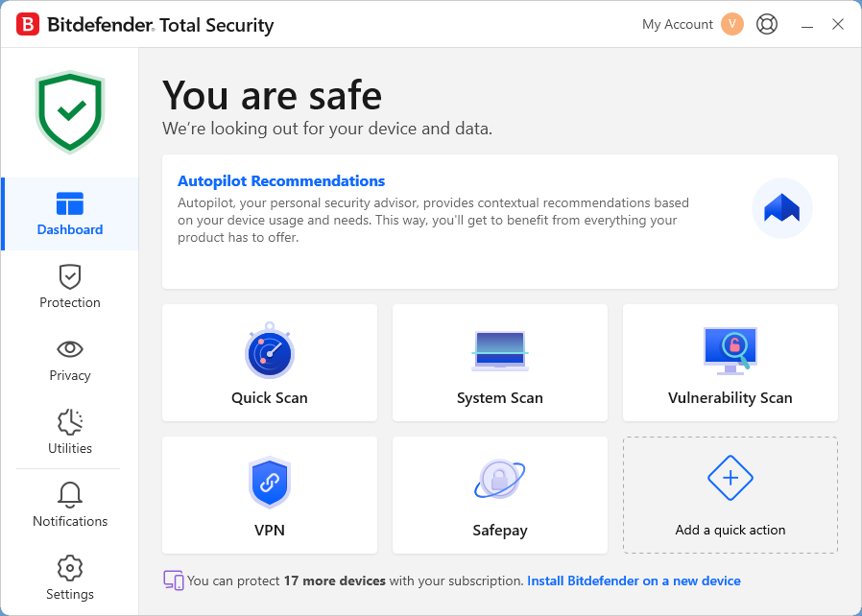This screenshot has height=616, width=862.
Task: Switch to the Dashboard tab
Action: tap(69, 214)
